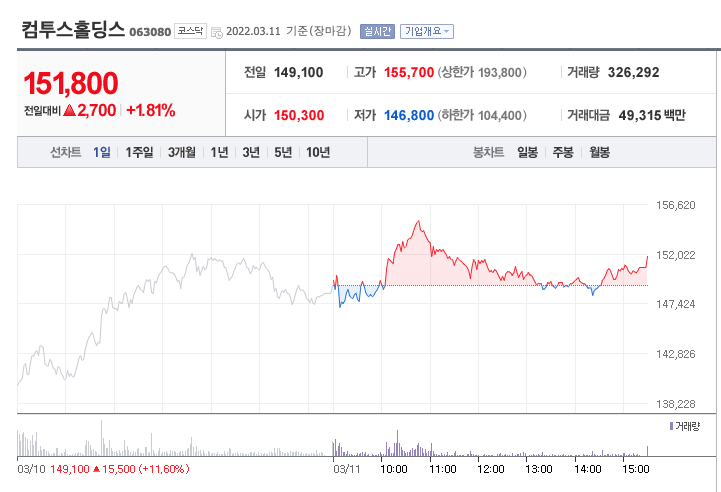Click the 거래량 volume legend marker
The height and width of the screenshot is (492, 721).
pos(671,426)
